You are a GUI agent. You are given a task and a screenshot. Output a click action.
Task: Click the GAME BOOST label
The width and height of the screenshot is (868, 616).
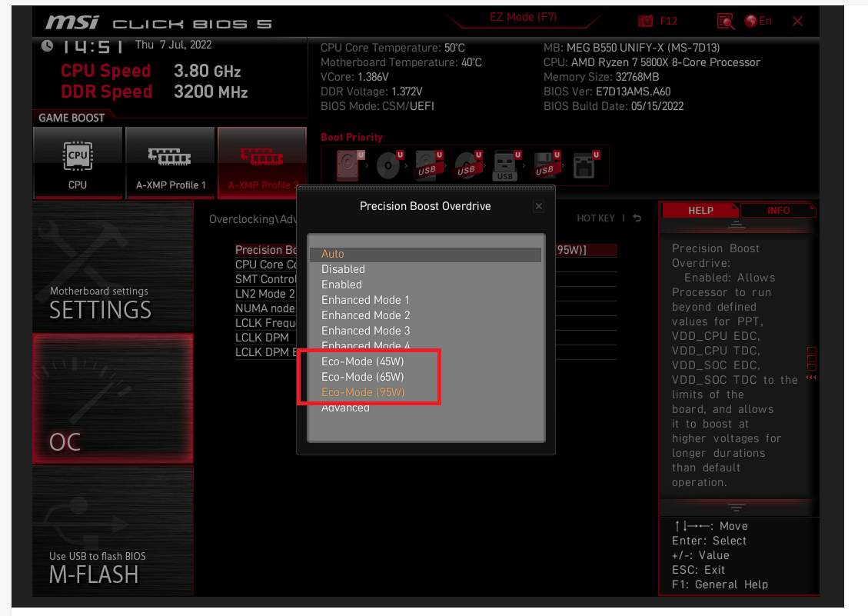(x=72, y=118)
